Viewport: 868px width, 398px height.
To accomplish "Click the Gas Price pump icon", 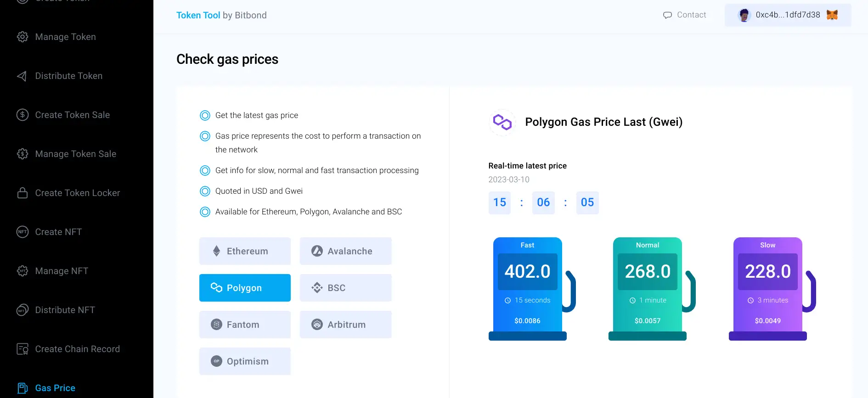I will click(23, 388).
